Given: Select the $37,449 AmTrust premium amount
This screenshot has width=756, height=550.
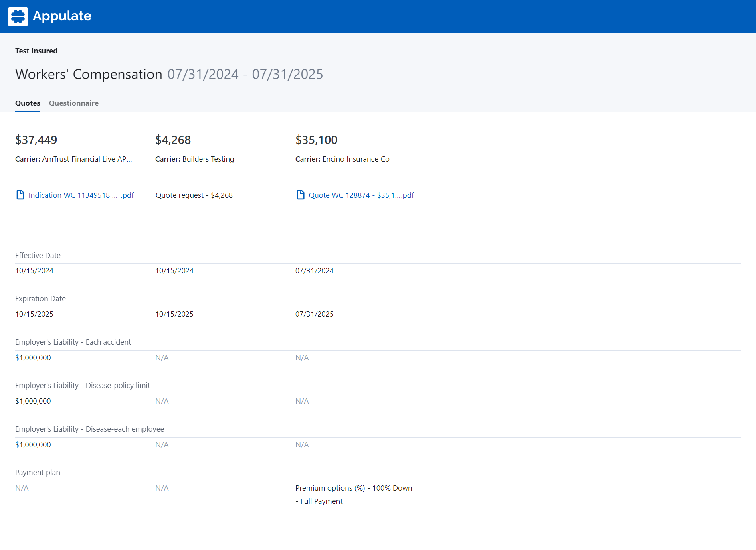Looking at the screenshot, I should coord(36,140).
